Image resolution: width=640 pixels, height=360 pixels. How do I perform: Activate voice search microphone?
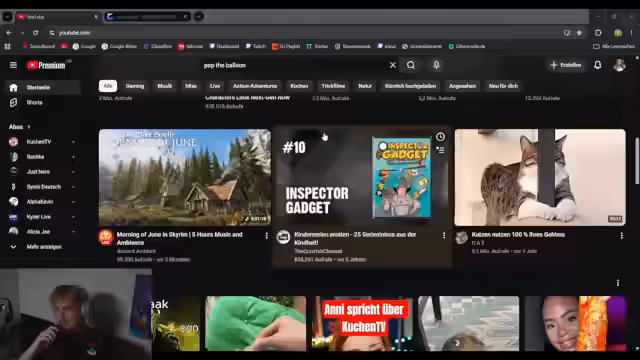click(436, 65)
